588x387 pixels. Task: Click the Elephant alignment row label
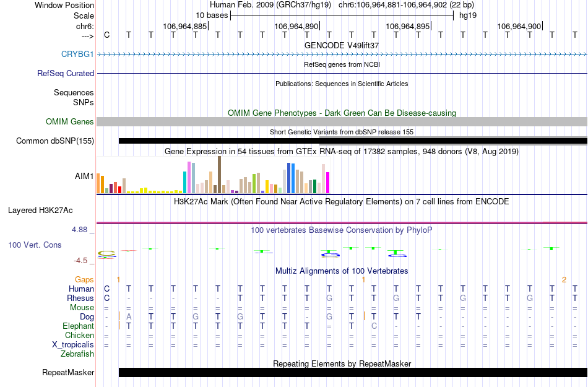[78, 326]
